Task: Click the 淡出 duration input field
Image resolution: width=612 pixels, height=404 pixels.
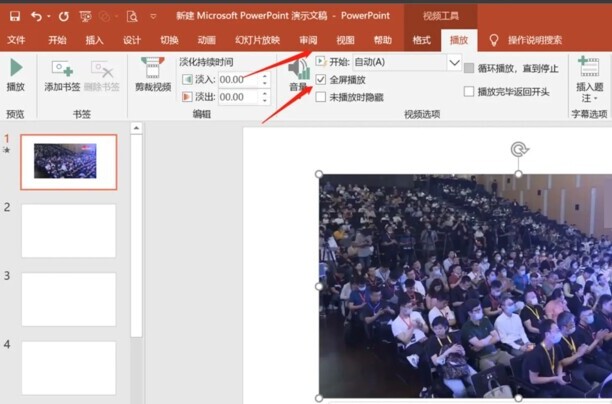Action: 238,97
